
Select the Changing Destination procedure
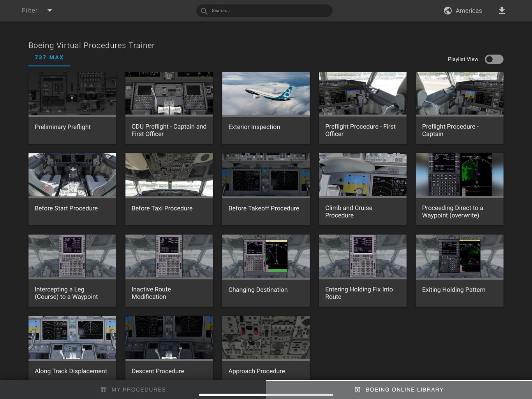(x=266, y=270)
